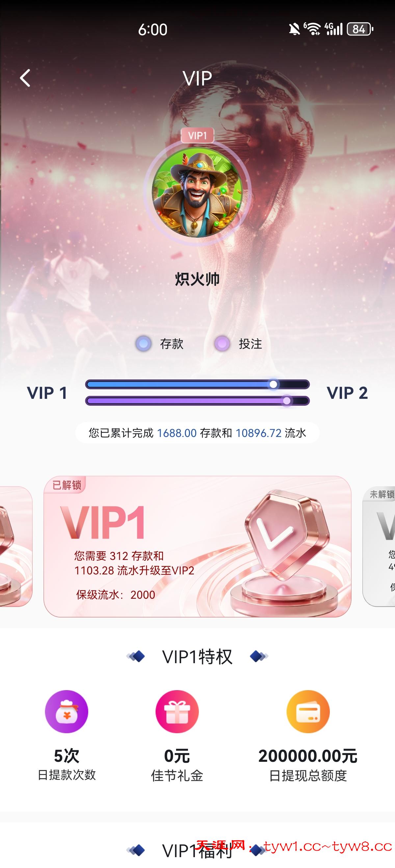Viewport: 395px width, 868px height.
Task: Tap the 炽火帅 username text
Action: tap(197, 279)
